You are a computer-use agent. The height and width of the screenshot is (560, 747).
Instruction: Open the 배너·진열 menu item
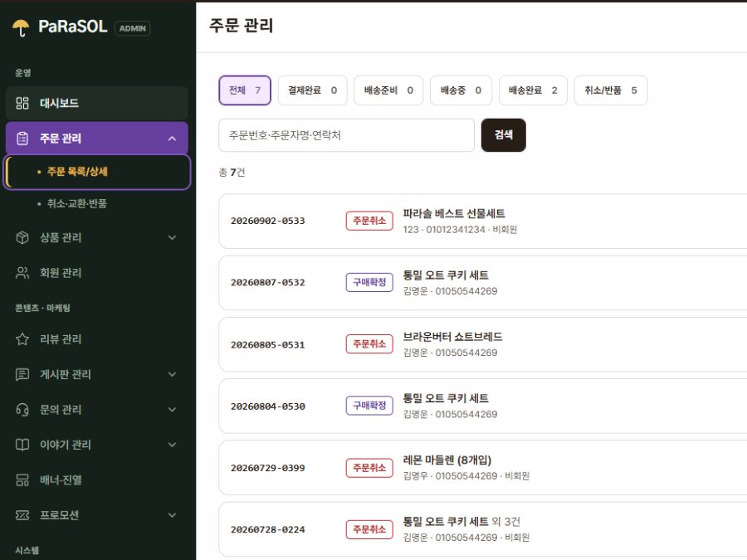click(97, 480)
